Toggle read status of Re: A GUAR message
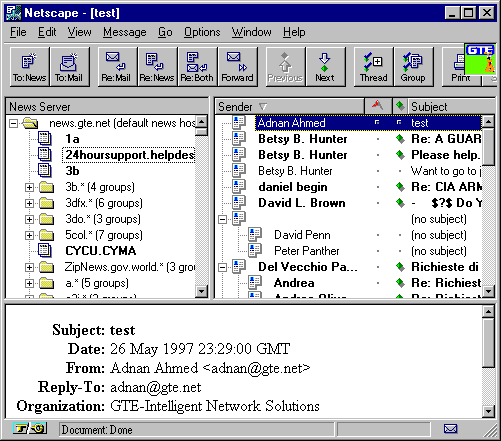This screenshot has height=441, width=501. 400,139
